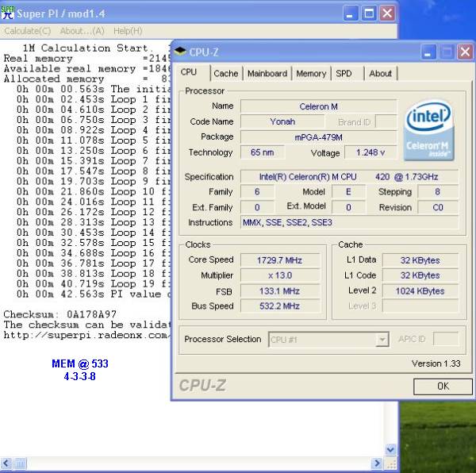Click the Level 2 value 1024 KBytes
Image resolution: width=476 pixels, height=473 pixels.
(420, 291)
